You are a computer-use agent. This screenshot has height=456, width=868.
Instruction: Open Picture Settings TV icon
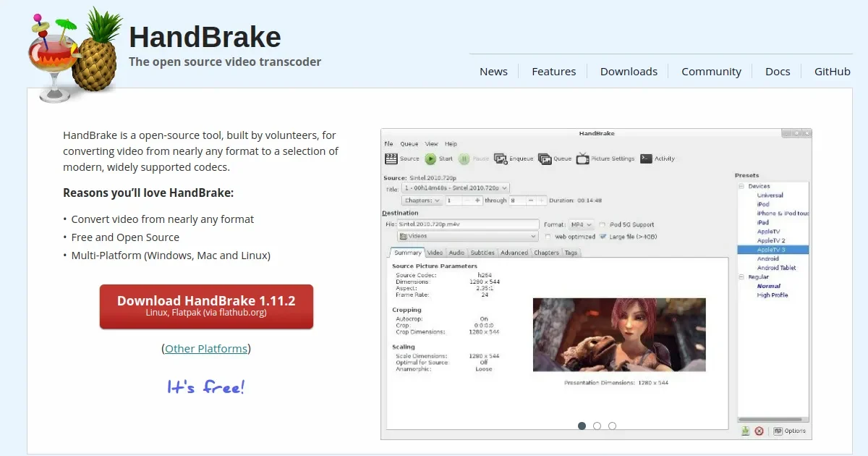point(582,159)
